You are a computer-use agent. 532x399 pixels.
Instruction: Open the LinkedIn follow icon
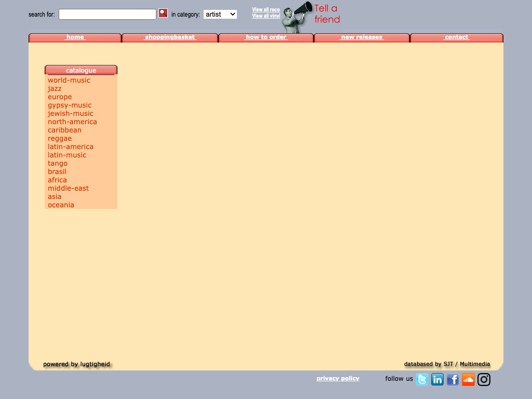437,380
